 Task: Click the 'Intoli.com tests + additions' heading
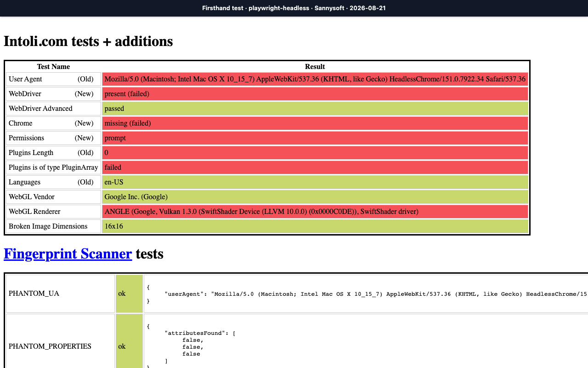88,41
